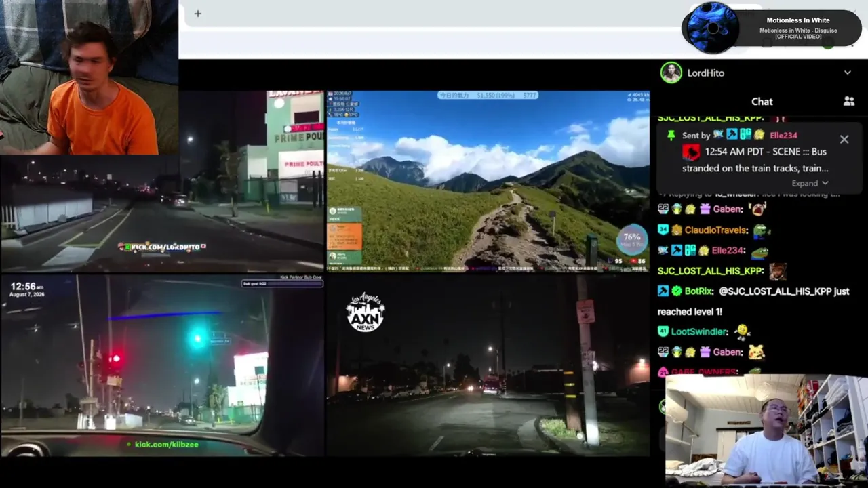Click the moderator sword badge next to BotRix
This screenshot has height=488, width=868.
point(663,291)
